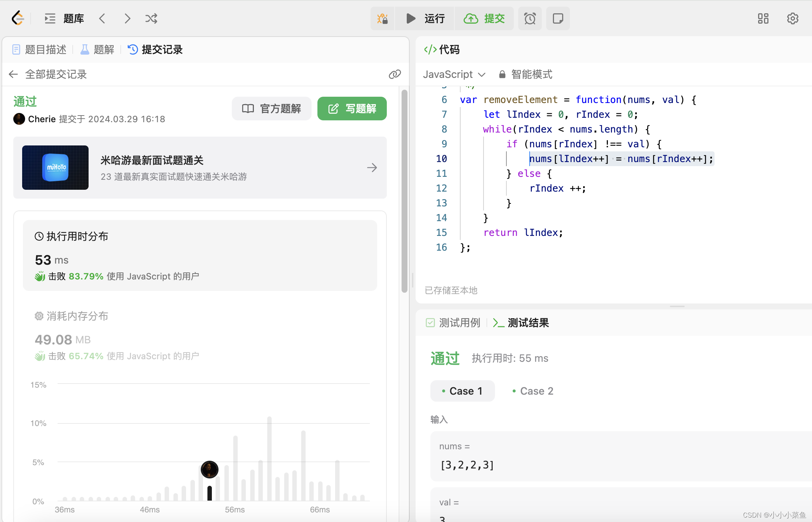
Task: Pick a random problem shuffle icon
Action: coord(151,18)
